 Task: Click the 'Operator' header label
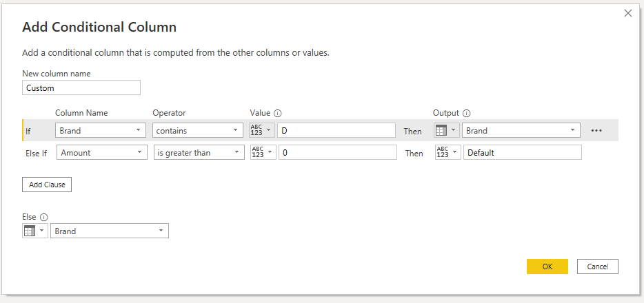(169, 113)
